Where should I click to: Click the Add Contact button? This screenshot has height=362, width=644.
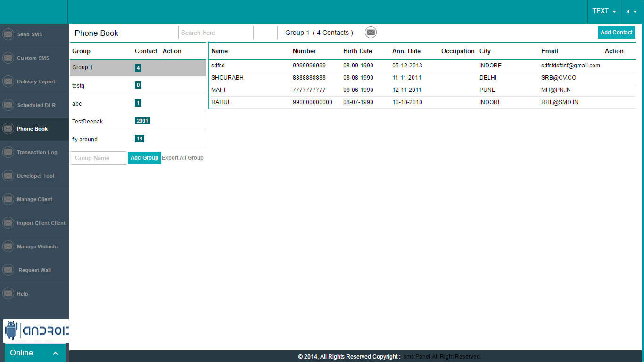tap(616, 33)
